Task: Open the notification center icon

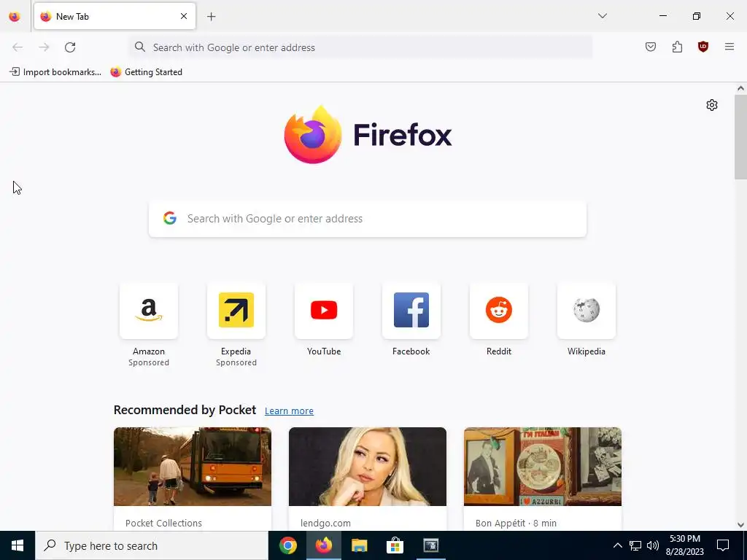Action: click(x=723, y=545)
